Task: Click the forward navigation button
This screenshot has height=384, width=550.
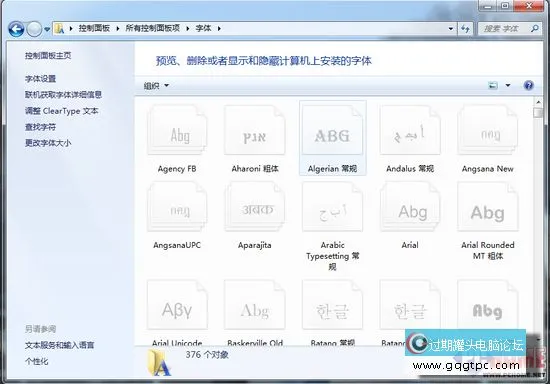Action: [34, 29]
